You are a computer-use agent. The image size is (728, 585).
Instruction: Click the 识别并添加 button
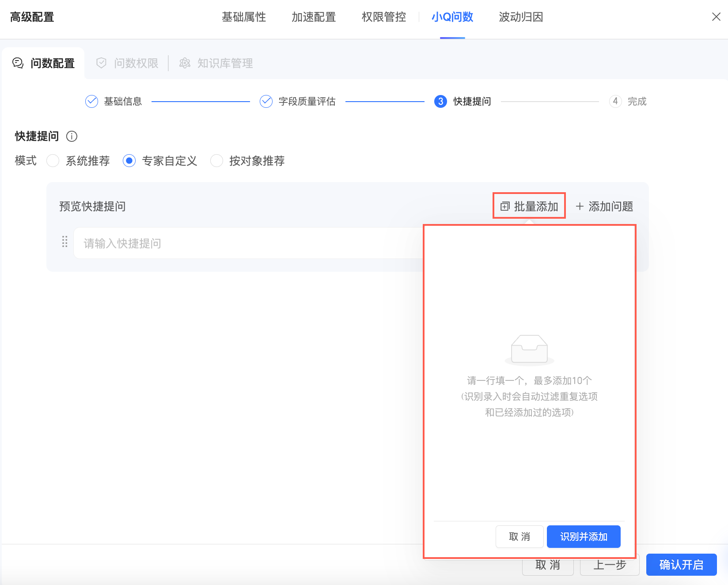pos(584,536)
